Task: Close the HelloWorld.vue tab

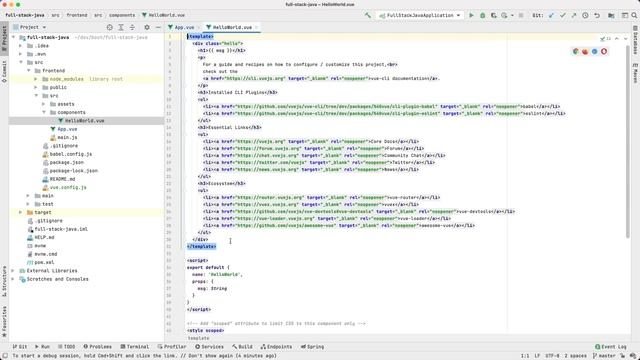Action: pyautogui.click(x=256, y=27)
